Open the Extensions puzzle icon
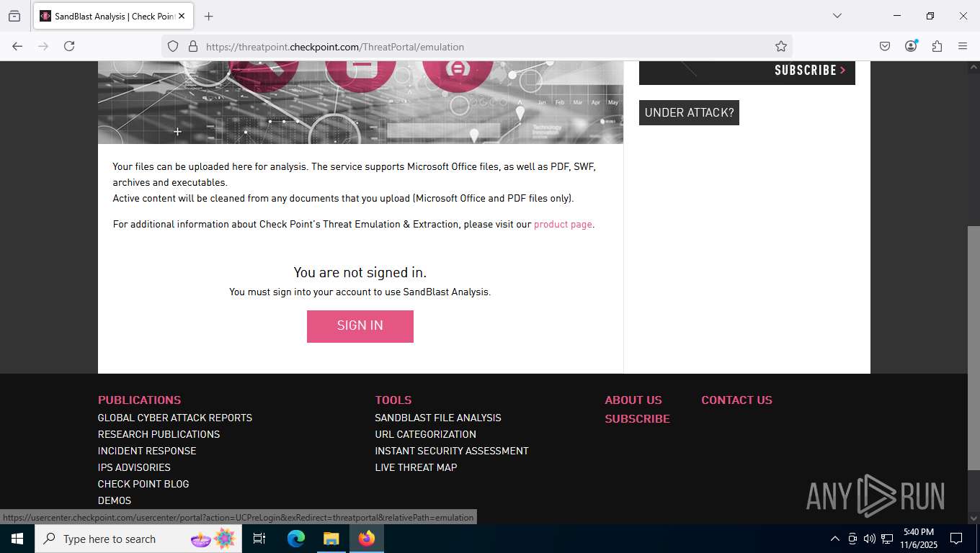Image resolution: width=980 pixels, height=553 pixels. [x=937, y=46]
